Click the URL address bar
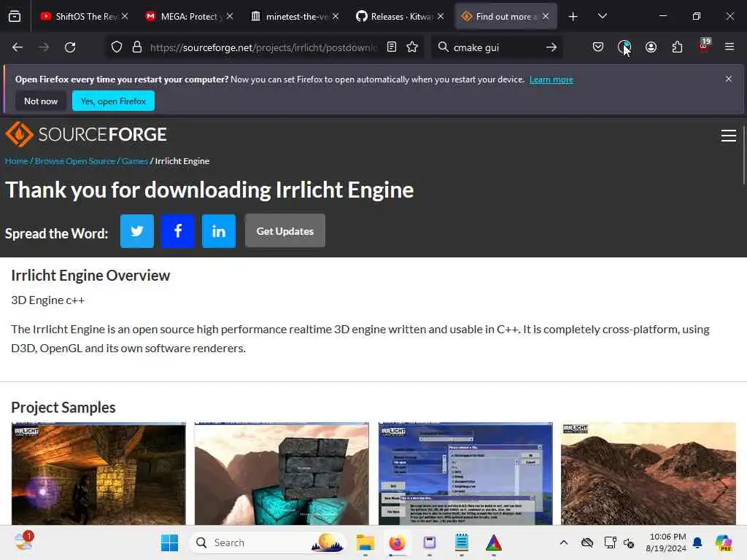Image resolution: width=747 pixels, height=560 pixels. 264,47
